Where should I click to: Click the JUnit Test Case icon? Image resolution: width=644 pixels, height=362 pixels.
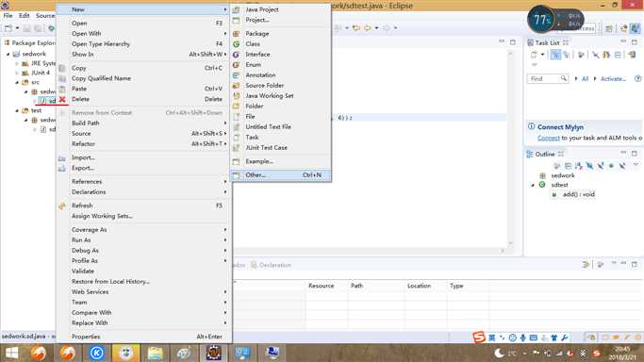pos(236,148)
